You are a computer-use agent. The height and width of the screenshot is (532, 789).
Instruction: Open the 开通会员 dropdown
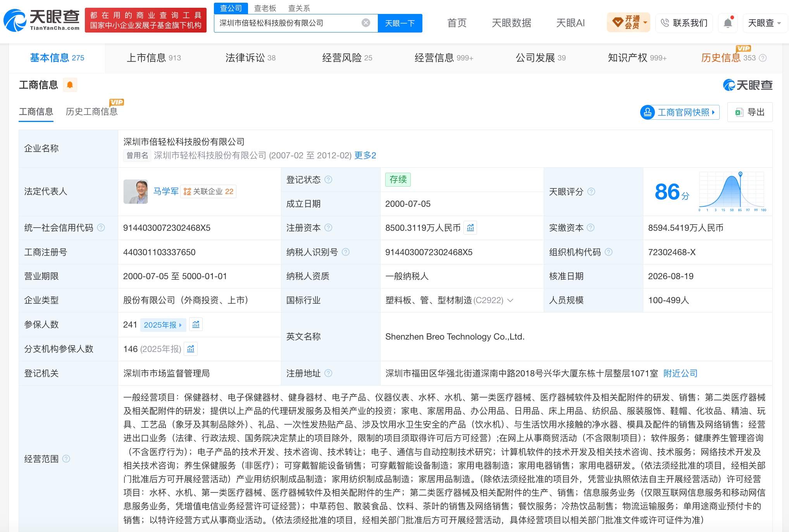click(628, 22)
